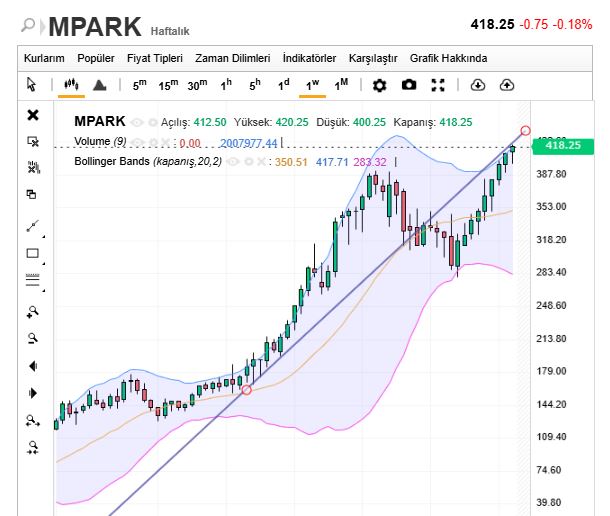Toggle MPARK series visibility eye
Image resolution: width=610 pixels, height=516 pixels.
[137, 123]
